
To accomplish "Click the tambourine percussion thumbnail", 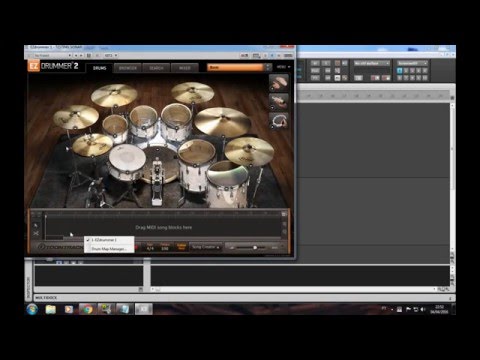I will (x=278, y=121).
